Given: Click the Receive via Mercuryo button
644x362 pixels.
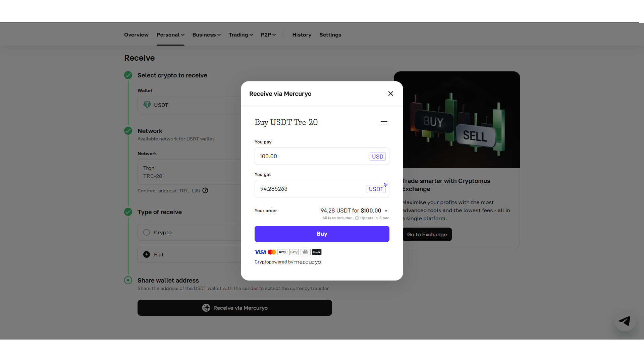Looking at the screenshot, I should 235,308.
